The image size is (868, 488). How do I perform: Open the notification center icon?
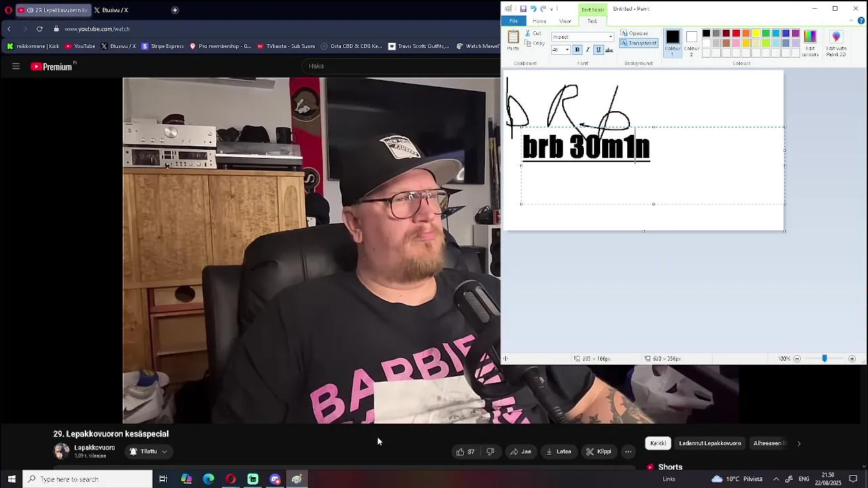point(854,479)
